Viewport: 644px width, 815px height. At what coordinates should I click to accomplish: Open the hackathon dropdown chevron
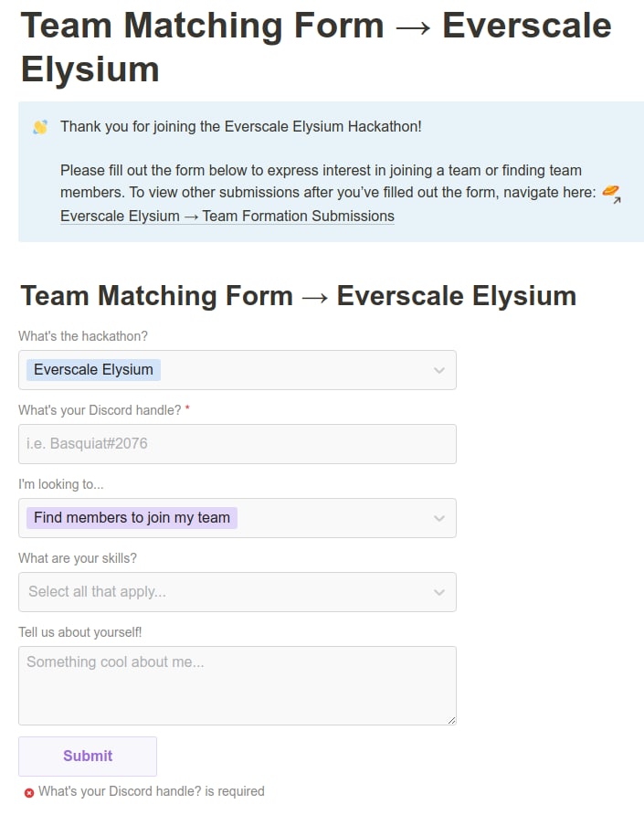(439, 370)
